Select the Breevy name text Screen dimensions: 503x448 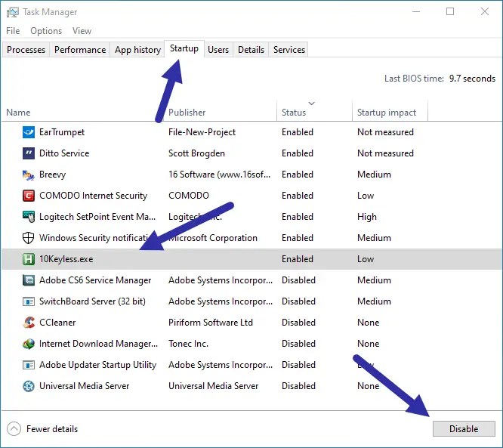point(53,175)
